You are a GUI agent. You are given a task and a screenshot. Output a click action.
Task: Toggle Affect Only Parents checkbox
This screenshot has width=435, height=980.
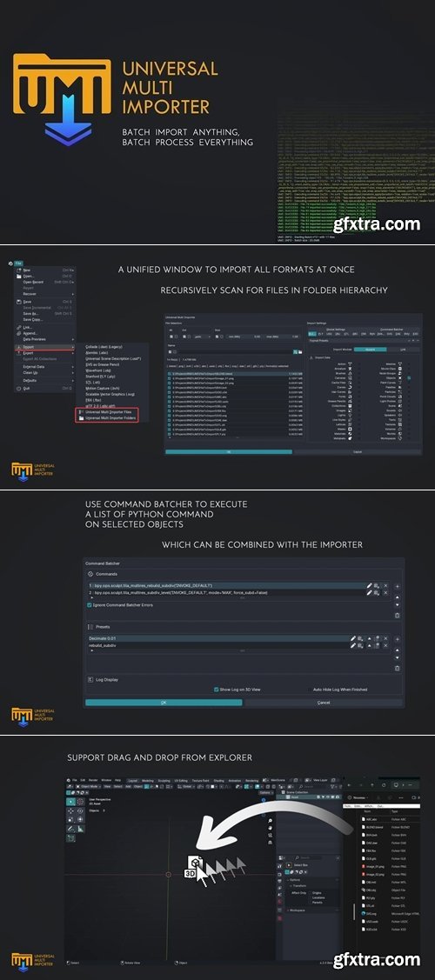pos(311,903)
